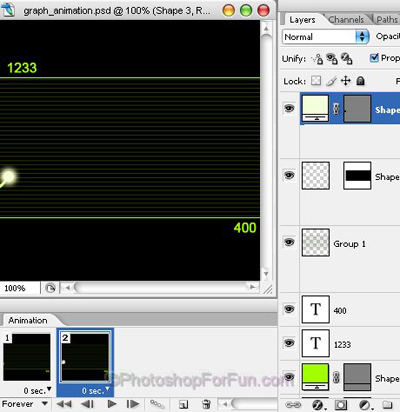Switch to the Paths tab
The height and width of the screenshot is (412, 400).
387,20
